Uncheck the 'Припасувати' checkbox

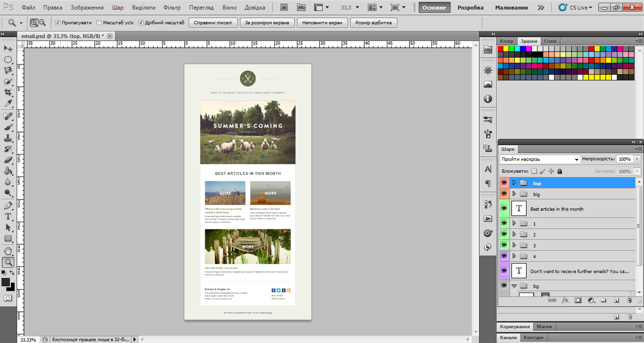coord(58,23)
